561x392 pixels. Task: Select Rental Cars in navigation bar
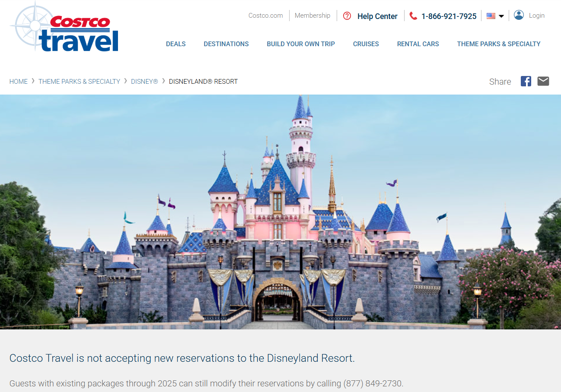(418, 44)
